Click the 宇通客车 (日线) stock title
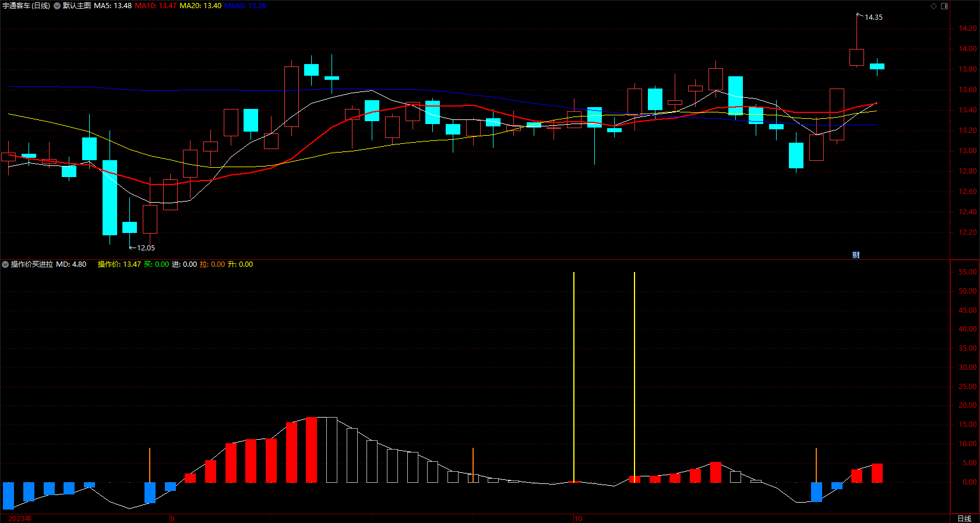980x523 pixels. coord(26,6)
